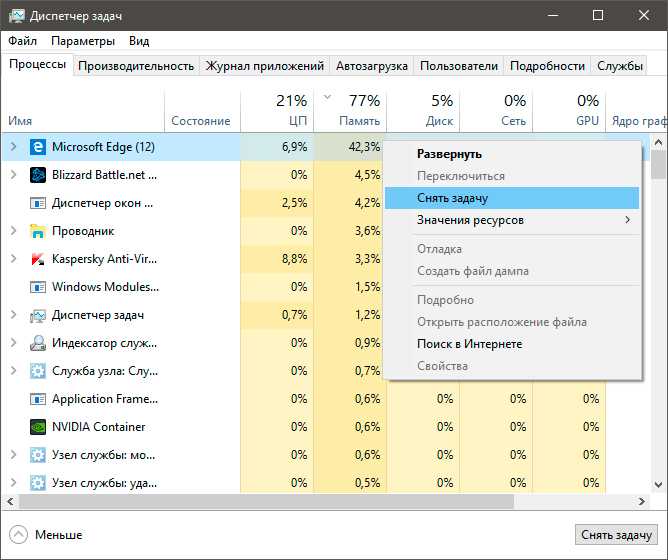Image resolution: width=668 pixels, height=560 pixels.
Task: Switch to the Подробности tab
Action: coord(547,66)
